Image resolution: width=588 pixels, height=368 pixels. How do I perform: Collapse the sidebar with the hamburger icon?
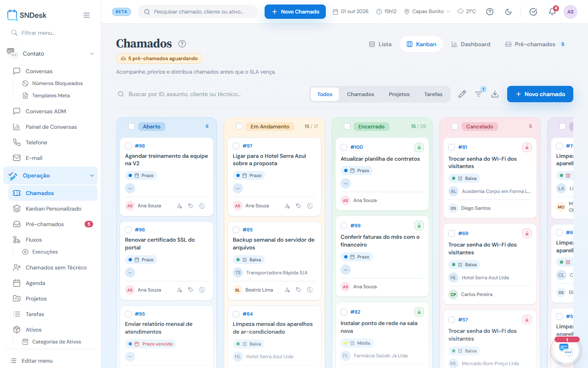(87, 15)
